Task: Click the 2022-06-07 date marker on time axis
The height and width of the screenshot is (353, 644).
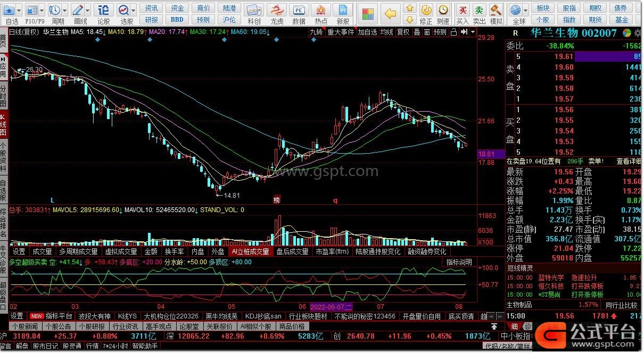Action: tap(331, 307)
